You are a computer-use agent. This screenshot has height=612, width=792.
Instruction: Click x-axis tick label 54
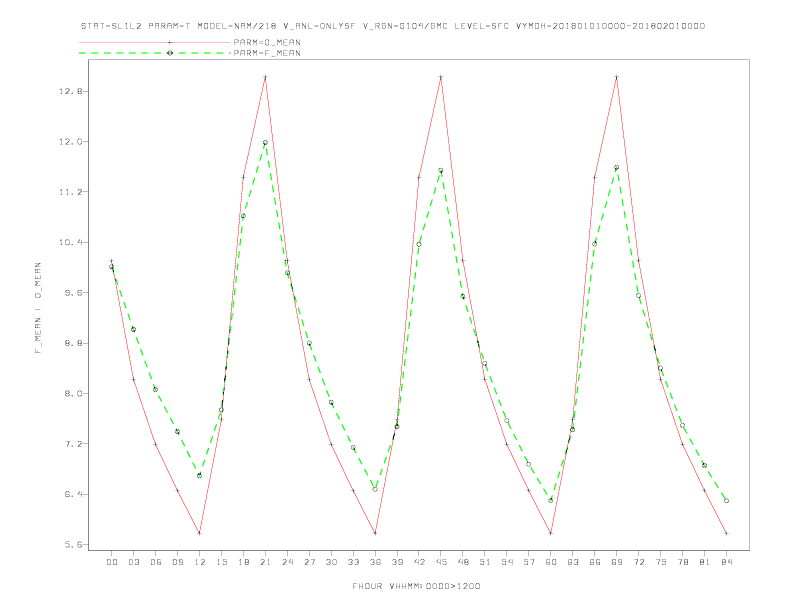[x=507, y=562]
